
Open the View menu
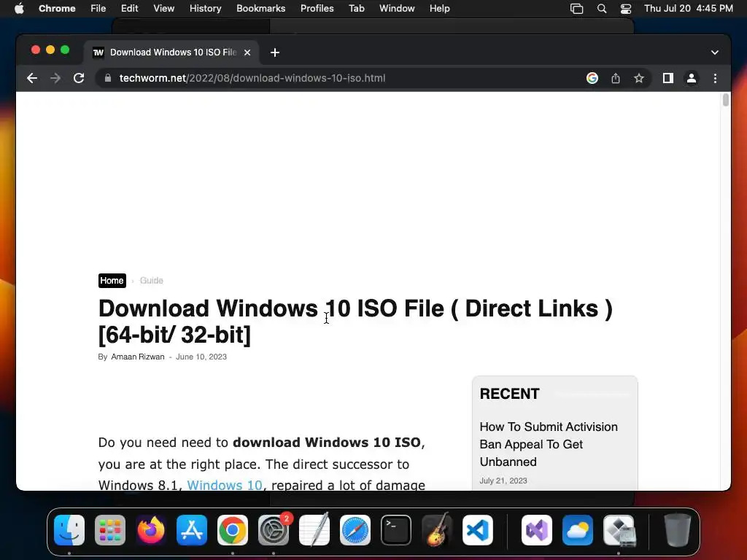[x=163, y=8]
